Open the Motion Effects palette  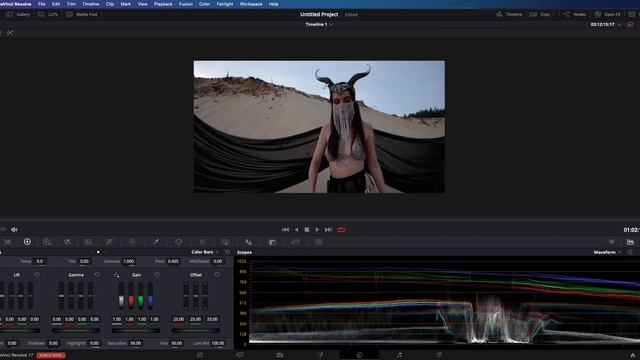pyautogui.click(x=88, y=242)
